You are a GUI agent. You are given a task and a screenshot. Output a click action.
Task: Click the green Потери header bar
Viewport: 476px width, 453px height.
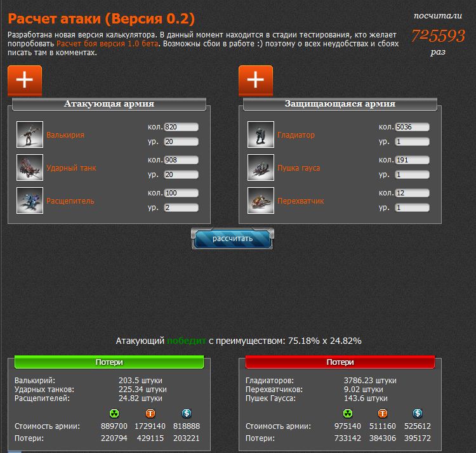point(109,362)
